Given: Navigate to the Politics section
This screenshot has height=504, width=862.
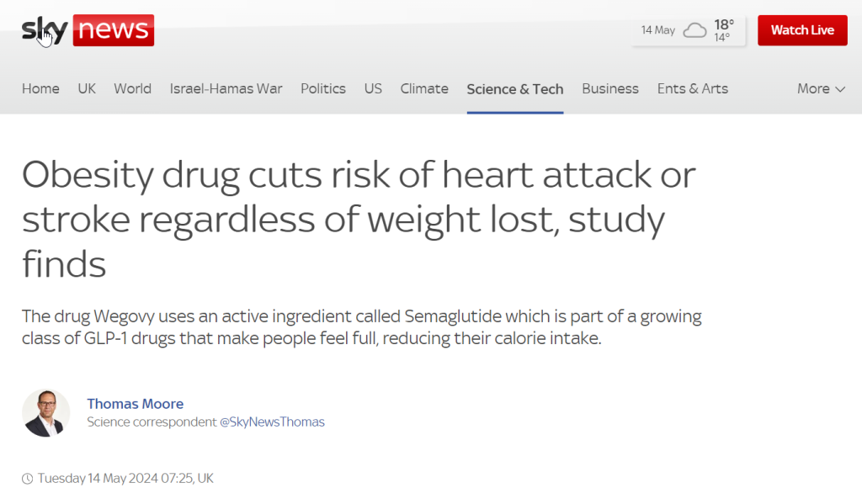Looking at the screenshot, I should [323, 89].
